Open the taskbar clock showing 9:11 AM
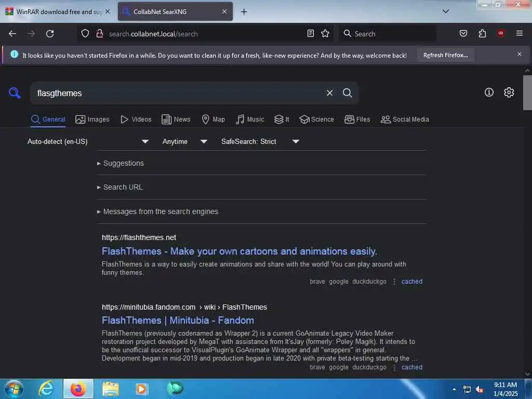Image resolution: width=532 pixels, height=399 pixels. [506, 389]
